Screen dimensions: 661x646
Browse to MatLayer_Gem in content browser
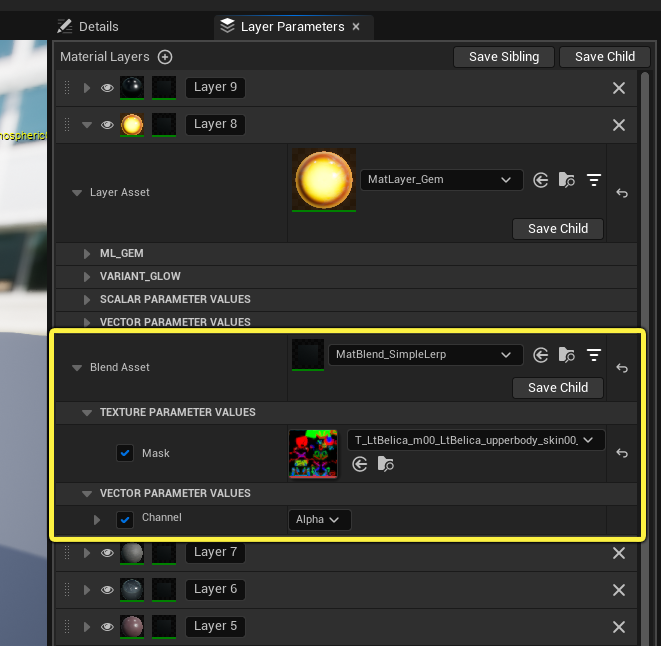567,180
